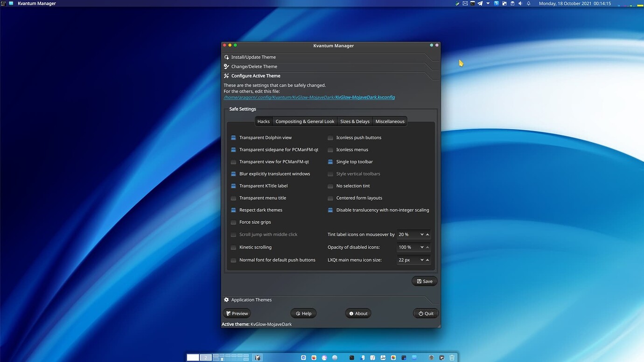This screenshot has width=644, height=362.
Task: Open clipboard tray icon
Action: coord(512,3)
